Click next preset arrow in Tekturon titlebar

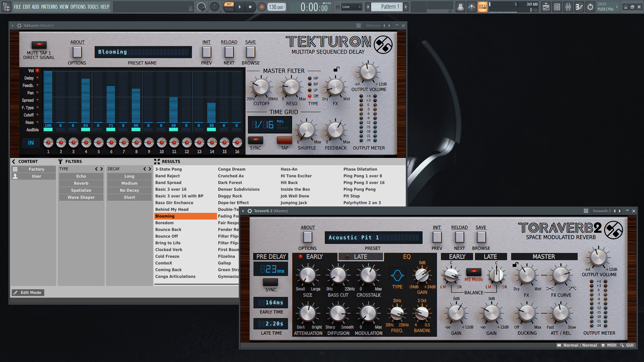389,25
